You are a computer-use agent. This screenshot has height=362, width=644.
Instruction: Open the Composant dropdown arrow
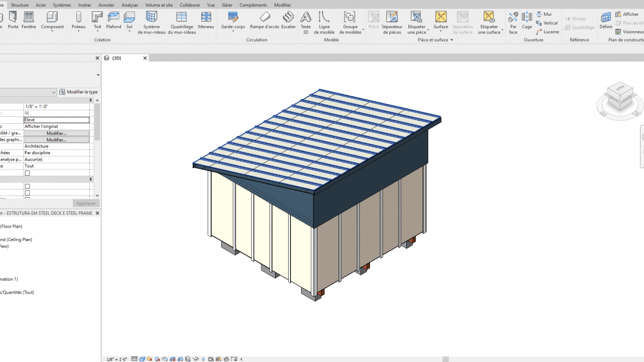(52, 31)
